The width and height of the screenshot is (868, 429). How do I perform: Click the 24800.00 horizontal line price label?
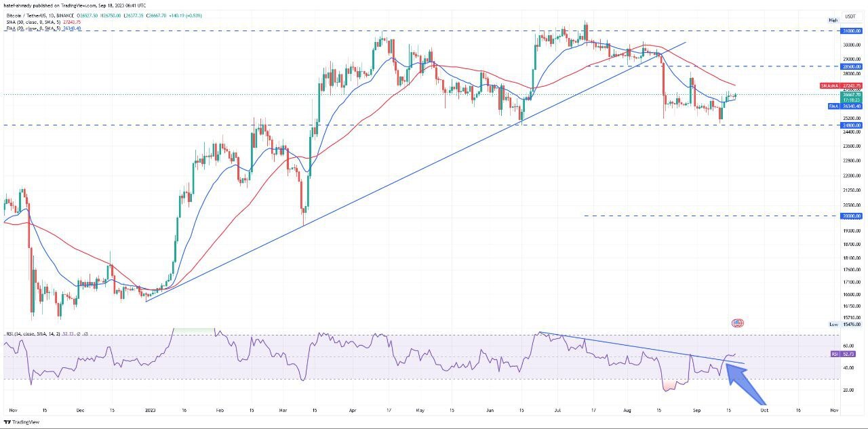[851, 125]
